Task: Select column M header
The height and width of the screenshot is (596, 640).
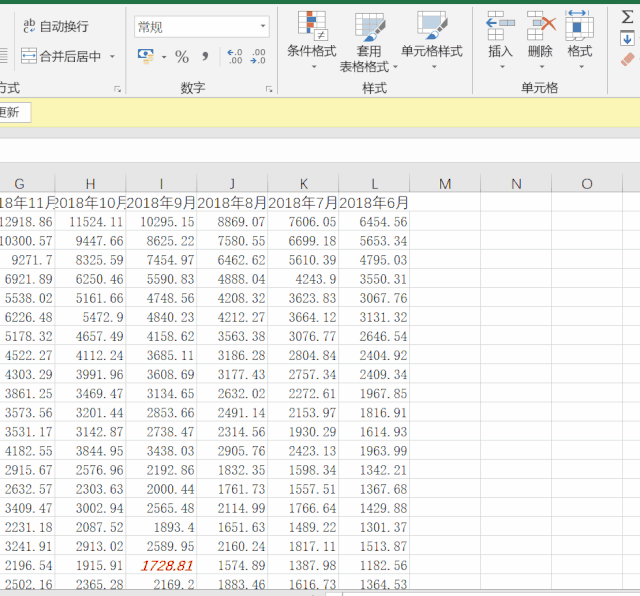Action: pyautogui.click(x=445, y=184)
